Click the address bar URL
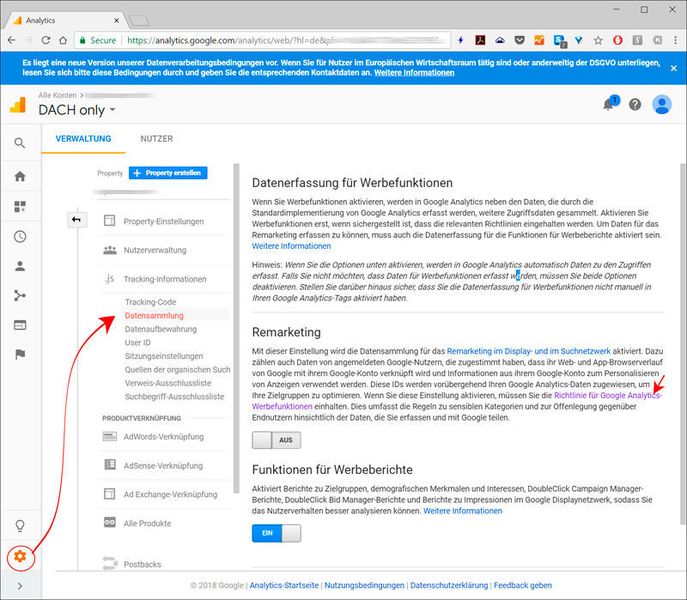 pyautogui.click(x=264, y=40)
